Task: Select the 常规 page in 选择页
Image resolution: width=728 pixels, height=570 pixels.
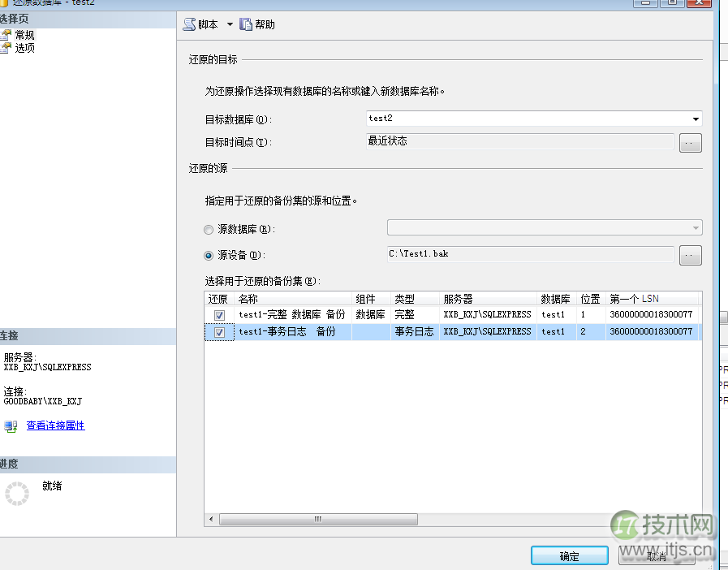Action: tap(24, 35)
